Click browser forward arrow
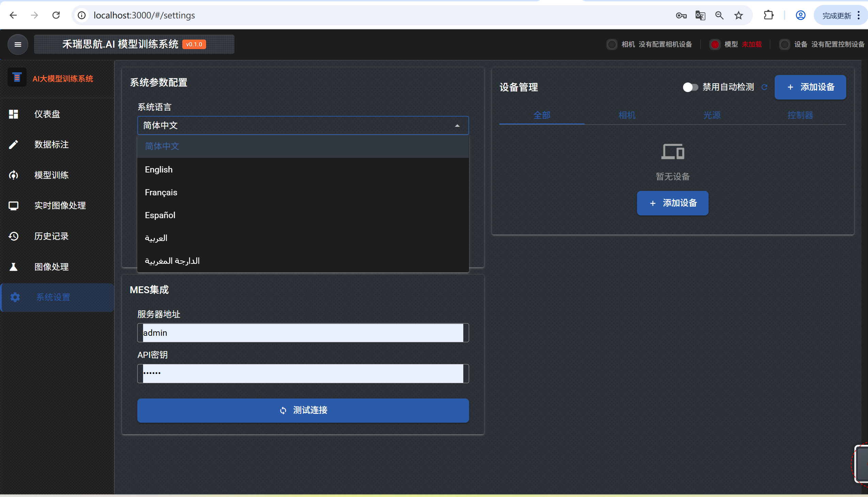This screenshot has height=497, width=868. coord(34,15)
